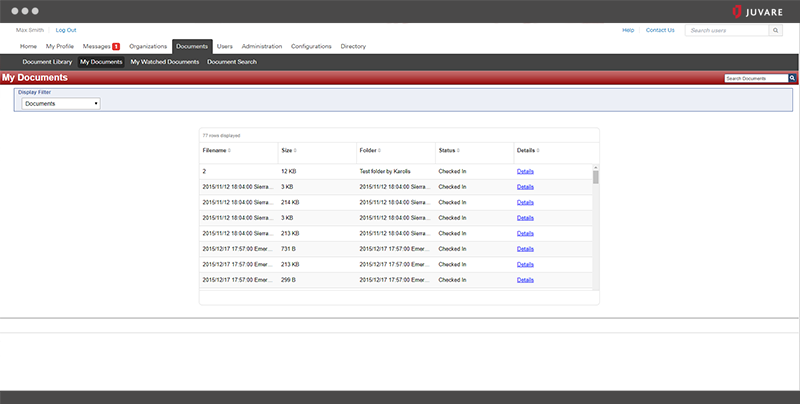Click the table vertical scrollbar thumb
Image resolution: width=800 pixels, height=404 pixels.
pyautogui.click(x=595, y=177)
